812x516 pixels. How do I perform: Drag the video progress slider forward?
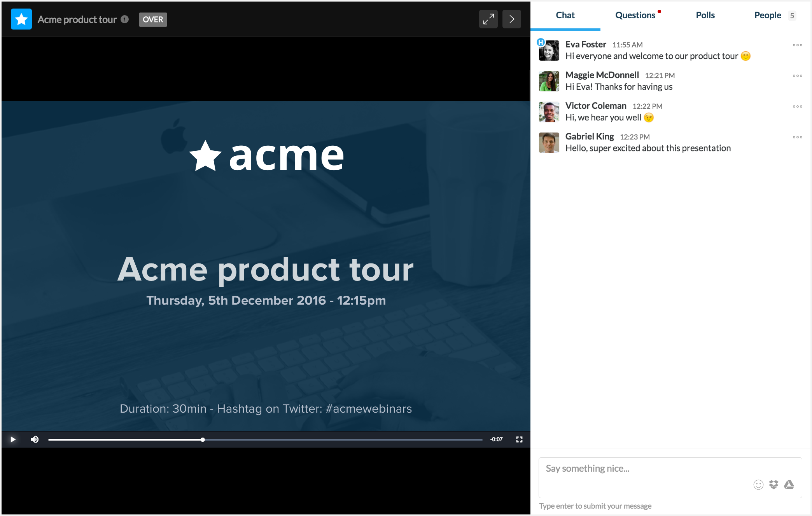[x=204, y=440]
